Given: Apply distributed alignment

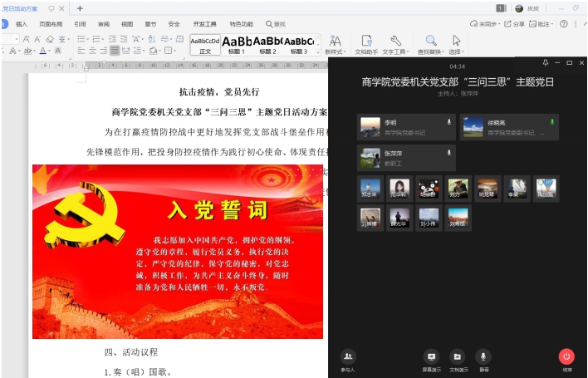Looking at the screenshot, I should coord(126,50).
